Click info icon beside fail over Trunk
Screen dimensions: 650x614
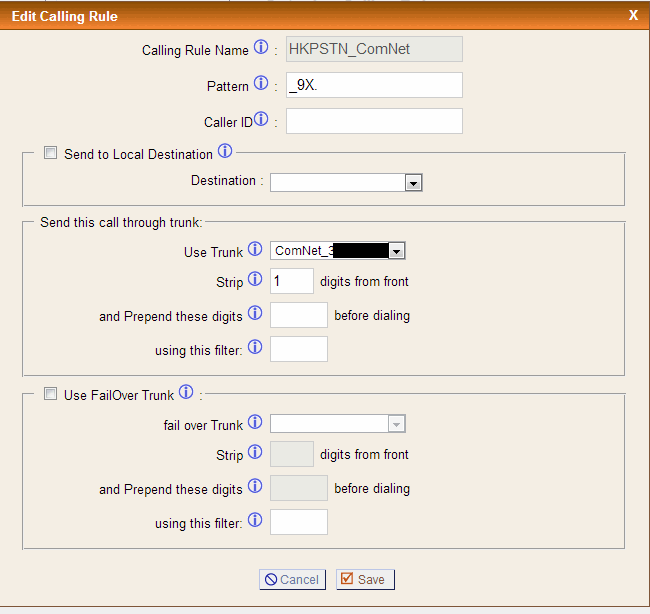[255, 423]
